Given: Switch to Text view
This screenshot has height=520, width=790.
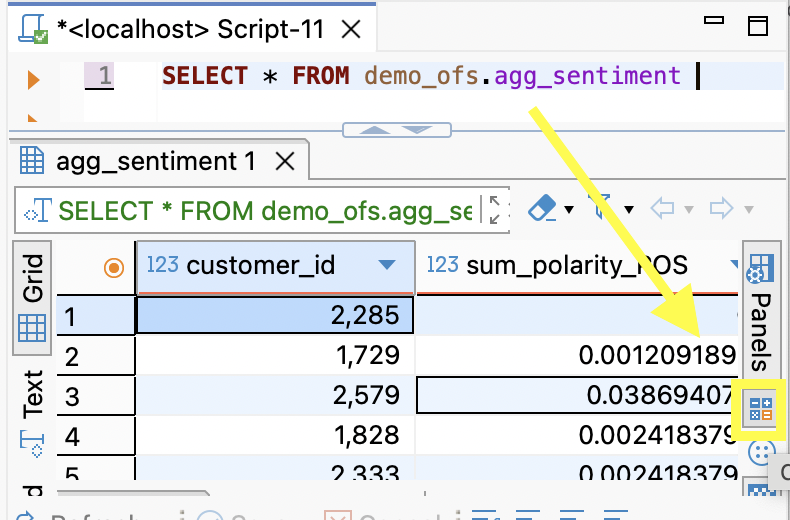Looking at the screenshot, I should 32,413.
